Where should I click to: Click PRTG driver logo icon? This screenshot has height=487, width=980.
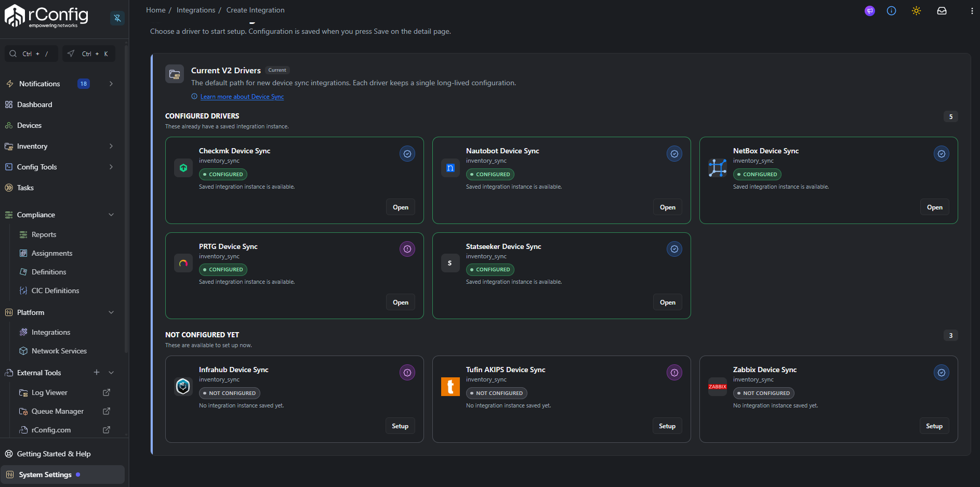point(183,263)
